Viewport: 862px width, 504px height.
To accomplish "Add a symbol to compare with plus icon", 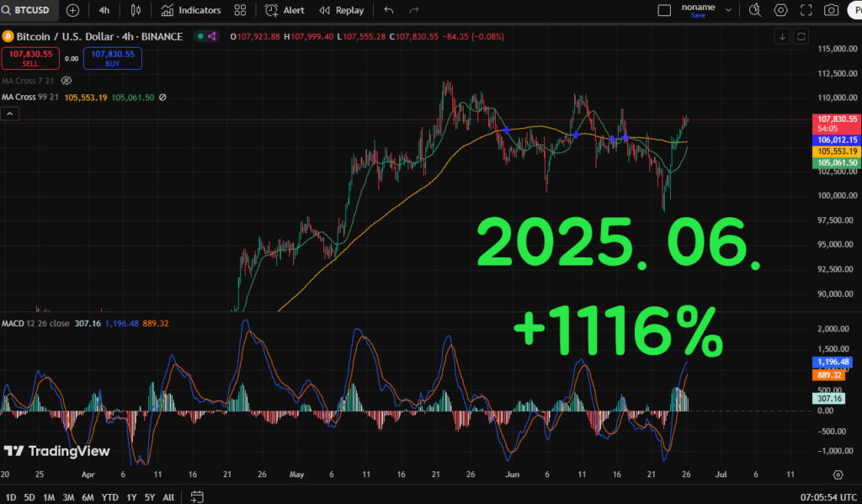I will (72, 10).
